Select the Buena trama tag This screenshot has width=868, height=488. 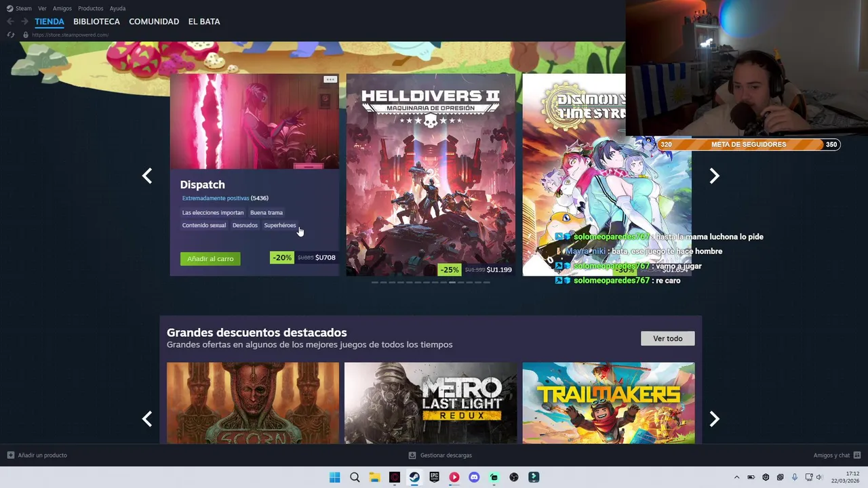pyautogui.click(x=267, y=212)
